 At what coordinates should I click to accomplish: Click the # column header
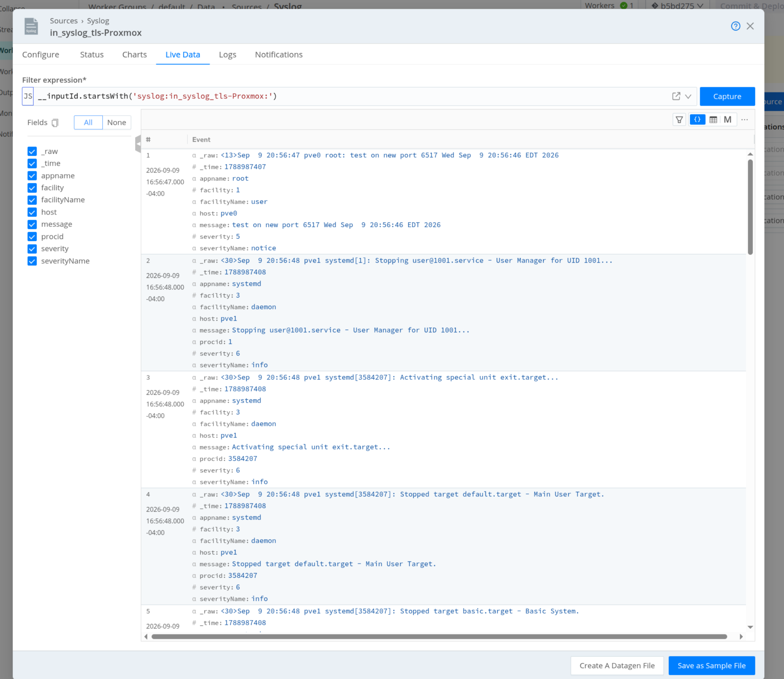148,140
